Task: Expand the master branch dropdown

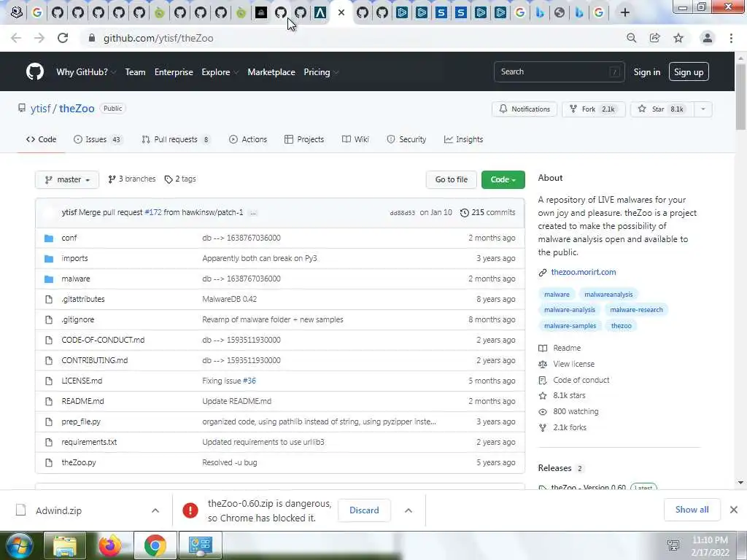Action: 67,179
